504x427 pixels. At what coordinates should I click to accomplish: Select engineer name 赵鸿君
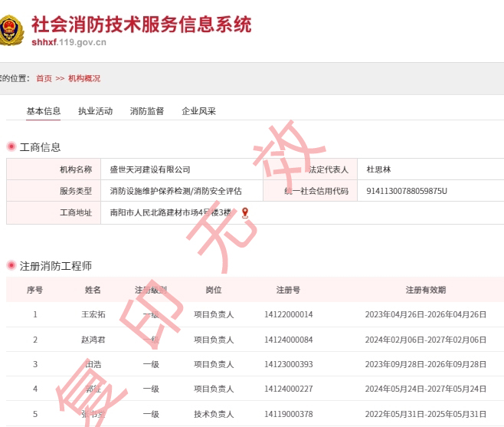93,340
